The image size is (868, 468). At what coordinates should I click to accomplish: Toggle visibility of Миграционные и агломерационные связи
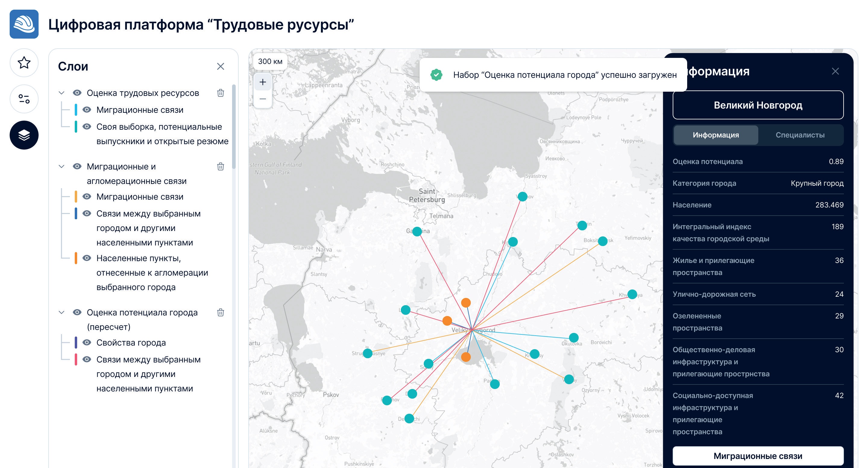click(x=77, y=166)
